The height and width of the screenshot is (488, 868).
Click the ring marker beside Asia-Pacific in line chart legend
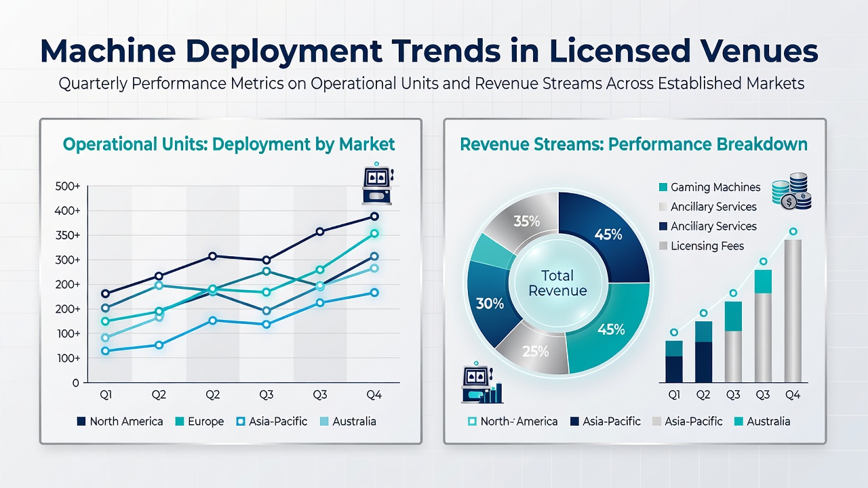click(x=240, y=422)
